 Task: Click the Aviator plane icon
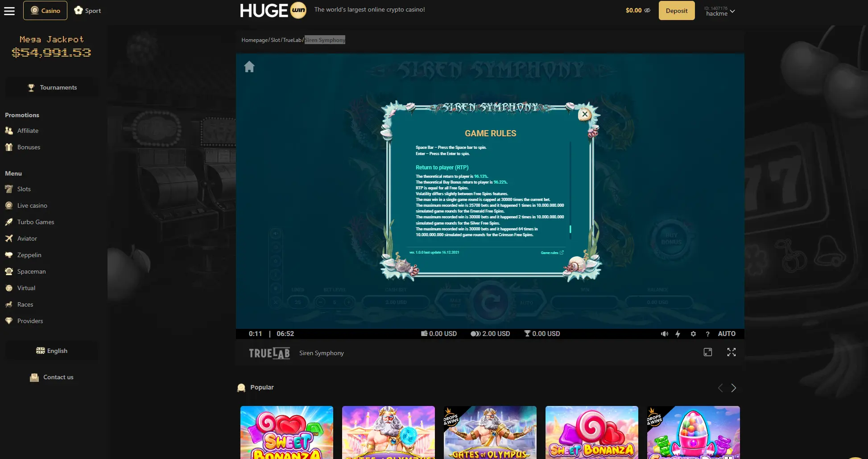pyautogui.click(x=9, y=238)
